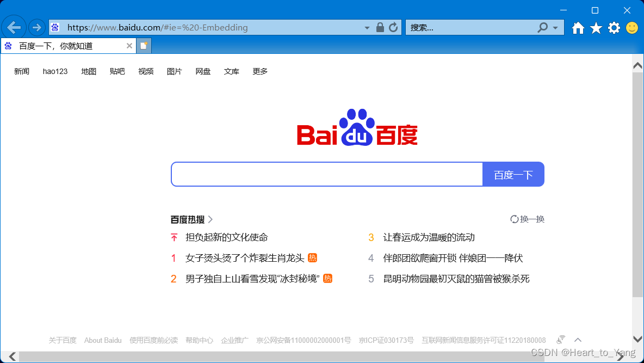Open topic 担负起新的文化使命
This screenshot has width=644, height=363.
pyautogui.click(x=227, y=237)
